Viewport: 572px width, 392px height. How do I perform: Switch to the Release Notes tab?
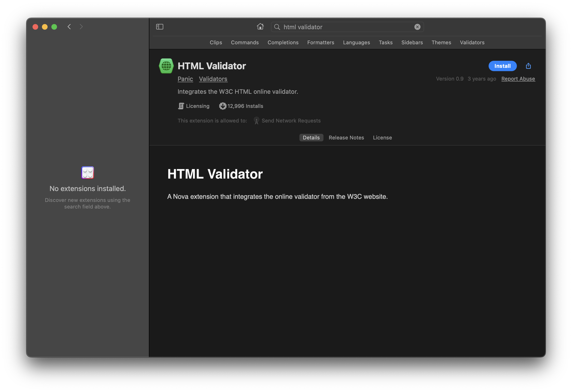tap(346, 138)
